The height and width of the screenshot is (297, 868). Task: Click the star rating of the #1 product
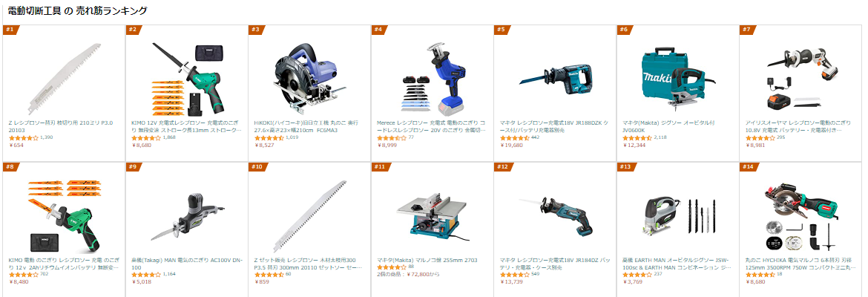click(x=23, y=138)
